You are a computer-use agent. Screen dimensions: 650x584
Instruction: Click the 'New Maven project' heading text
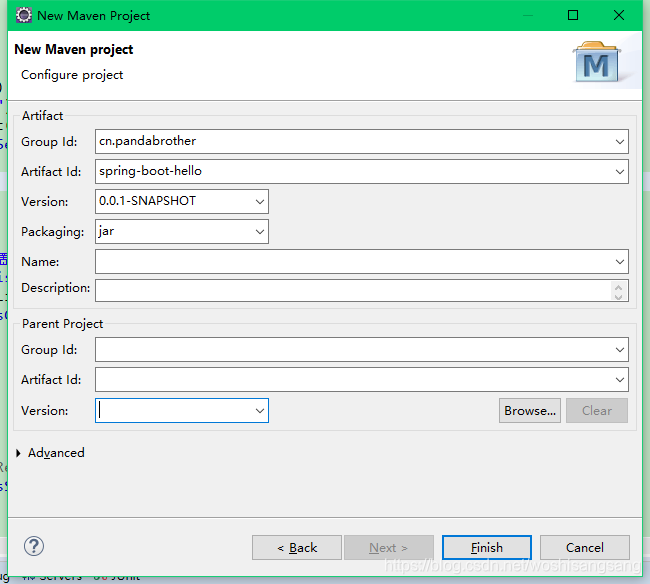pos(73,49)
